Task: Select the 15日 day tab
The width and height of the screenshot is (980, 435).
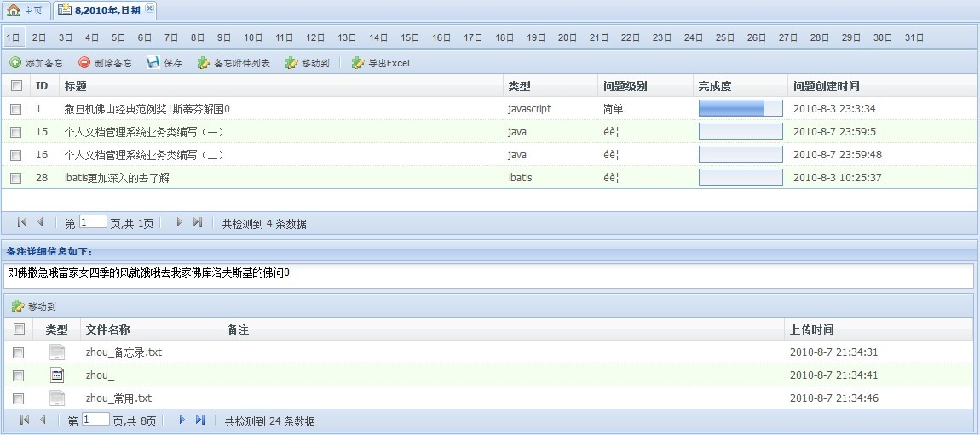Action: (409, 37)
